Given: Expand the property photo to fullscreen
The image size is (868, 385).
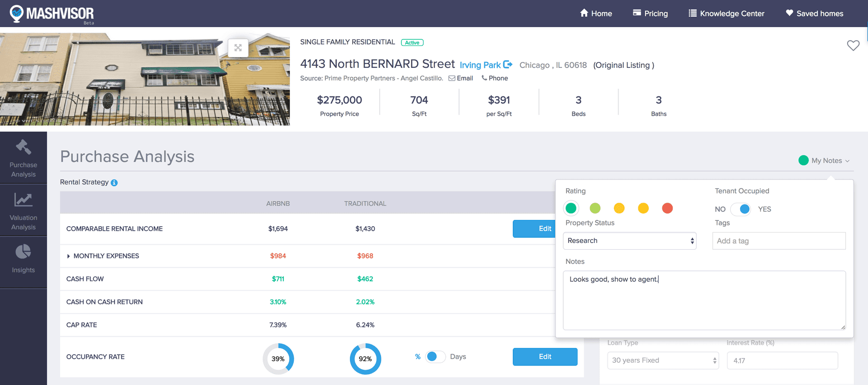Looking at the screenshot, I should pyautogui.click(x=238, y=48).
